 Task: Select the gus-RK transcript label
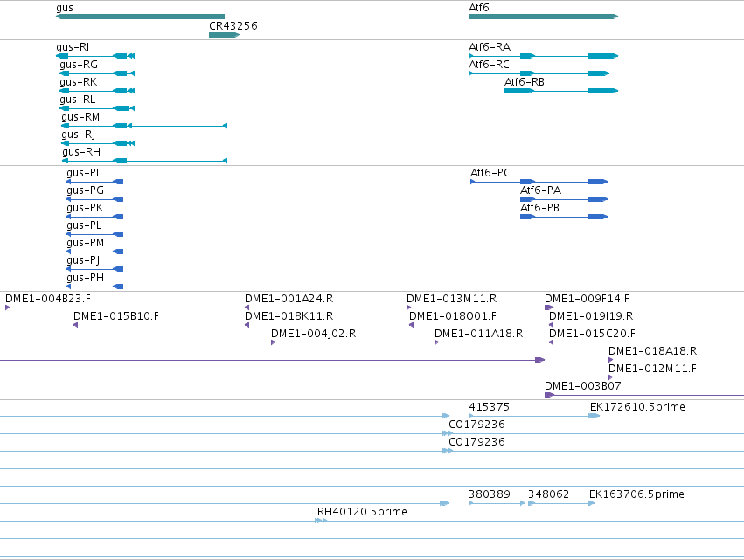click(x=79, y=82)
